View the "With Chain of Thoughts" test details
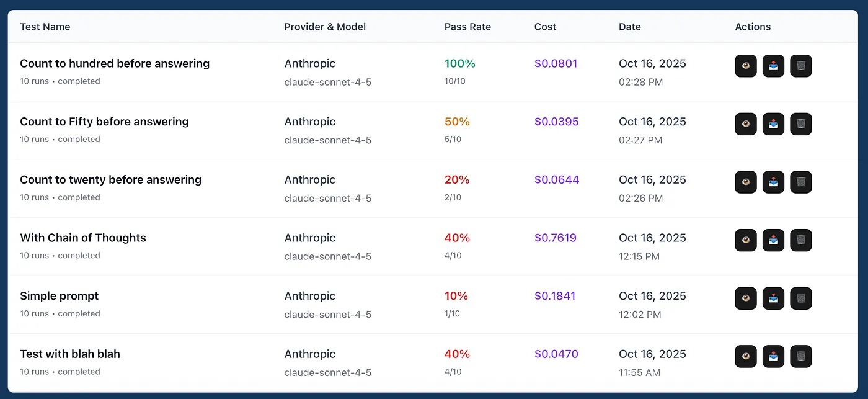This screenshot has height=399, width=868. click(x=745, y=240)
